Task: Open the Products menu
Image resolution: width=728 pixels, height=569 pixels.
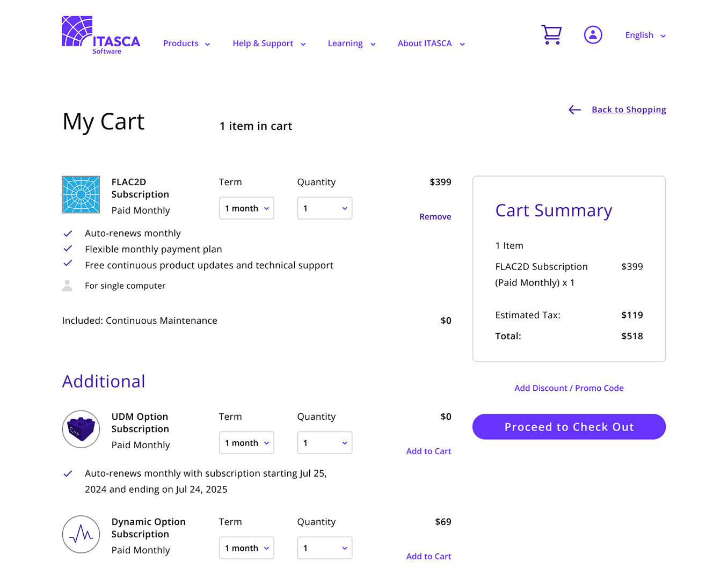Action: (x=186, y=43)
